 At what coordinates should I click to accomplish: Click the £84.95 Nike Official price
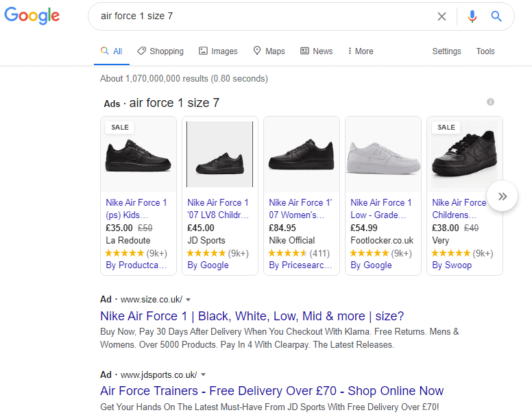282,228
